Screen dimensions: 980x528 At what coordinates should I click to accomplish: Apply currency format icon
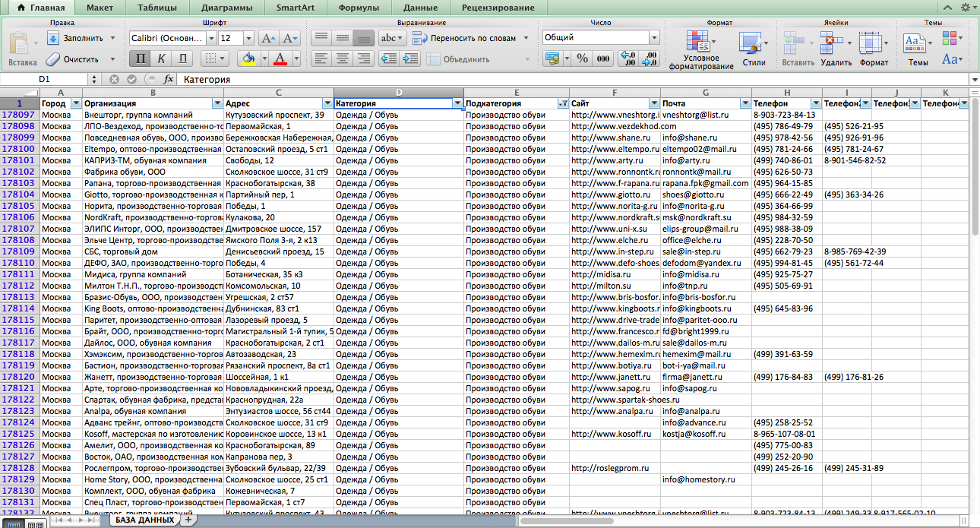(x=552, y=58)
